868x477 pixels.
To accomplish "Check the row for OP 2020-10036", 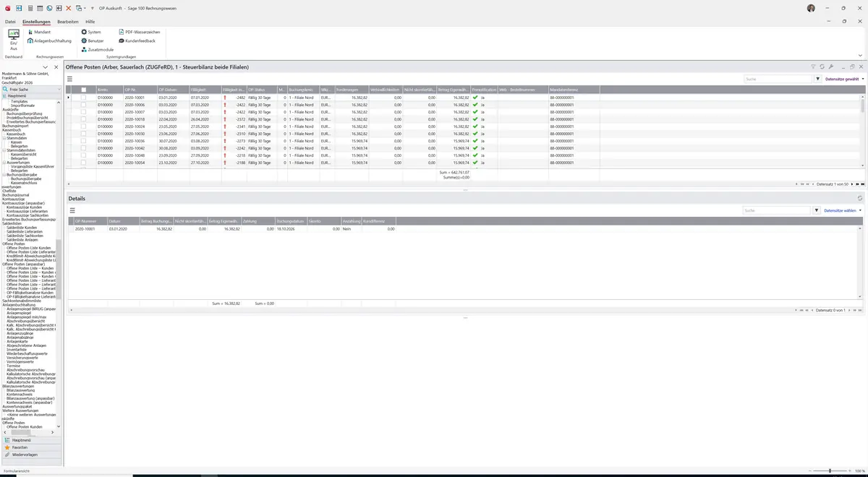I will (x=83, y=141).
